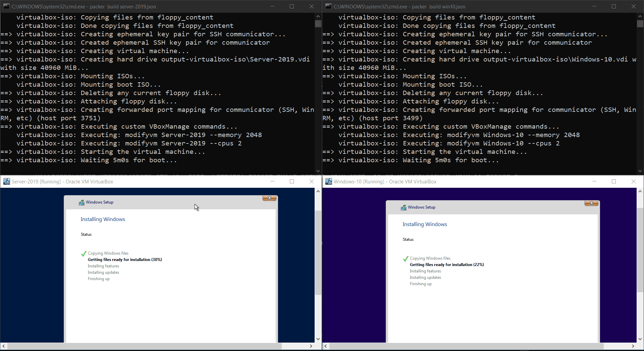Image resolution: width=644 pixels, height=351 pixels.
Task: Click the VirtualBox icon in the Server-2019 window title
Action: click(6, 182)
